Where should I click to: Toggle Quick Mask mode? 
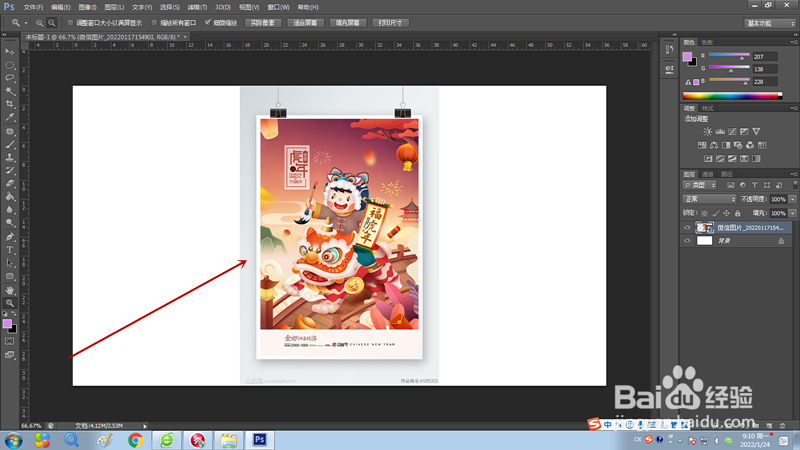[10, 341]
